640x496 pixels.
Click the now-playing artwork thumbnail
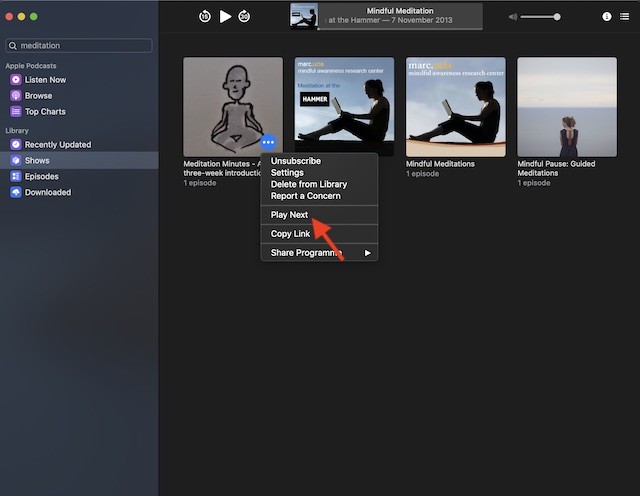coord(304,16)
